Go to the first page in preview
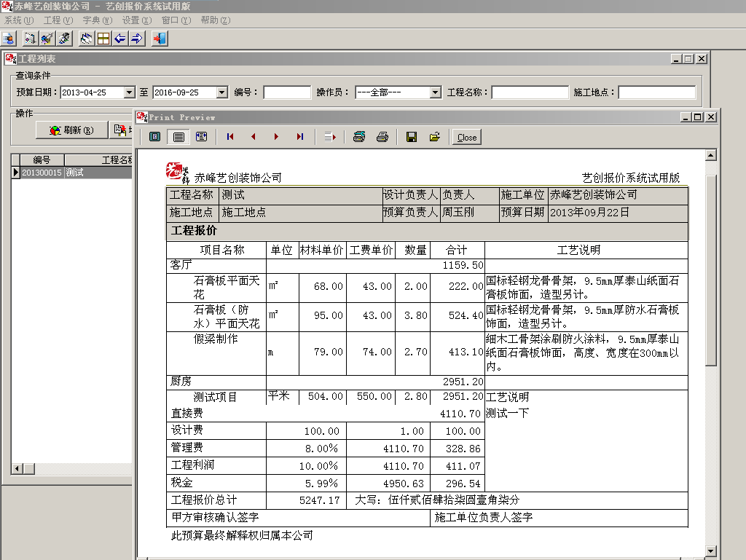Screen dimensions: 746x560 click(230, 137)
